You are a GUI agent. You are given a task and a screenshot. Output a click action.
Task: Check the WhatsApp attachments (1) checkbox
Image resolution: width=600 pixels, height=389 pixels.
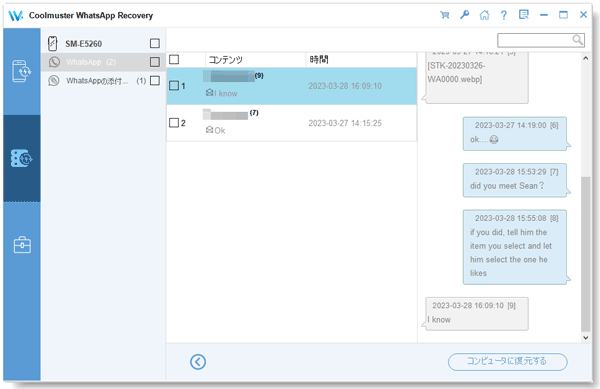(x=155, y=81)
